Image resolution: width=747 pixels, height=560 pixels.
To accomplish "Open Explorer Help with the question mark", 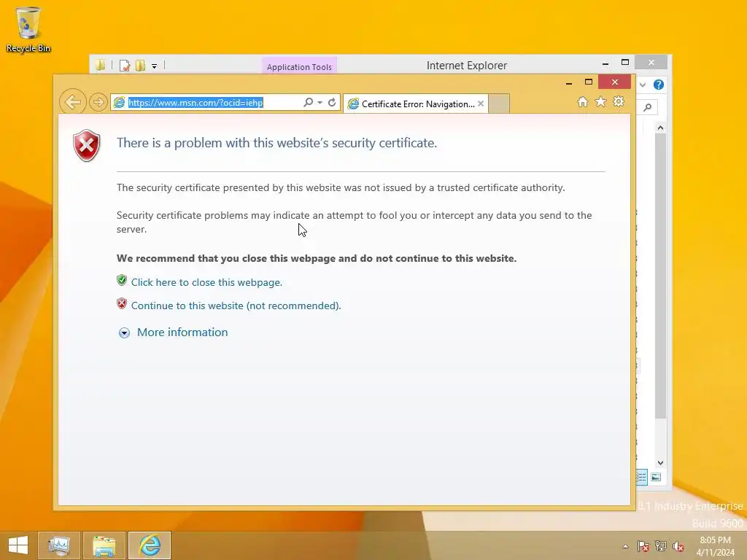I will click(x=659, y=85).
